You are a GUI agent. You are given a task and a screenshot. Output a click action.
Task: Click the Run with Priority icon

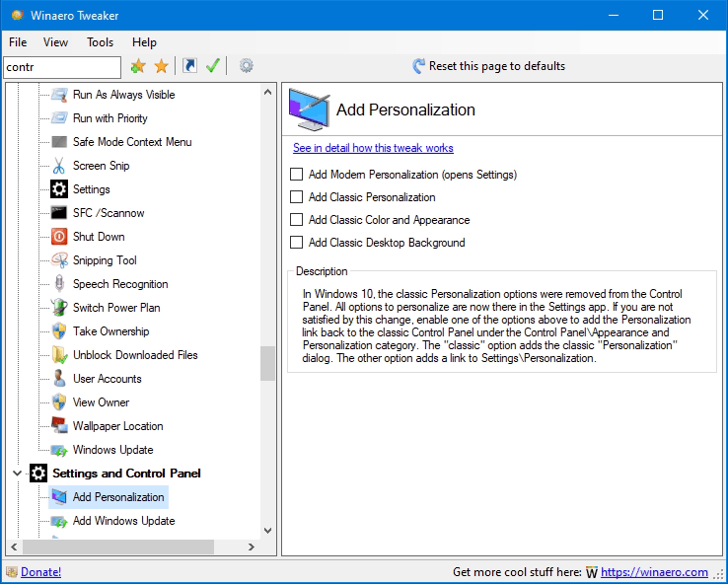click(59, 118)
